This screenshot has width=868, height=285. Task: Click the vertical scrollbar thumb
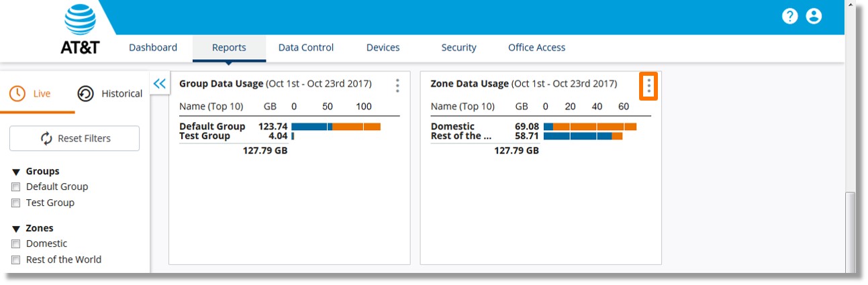(x=850, y=231)
